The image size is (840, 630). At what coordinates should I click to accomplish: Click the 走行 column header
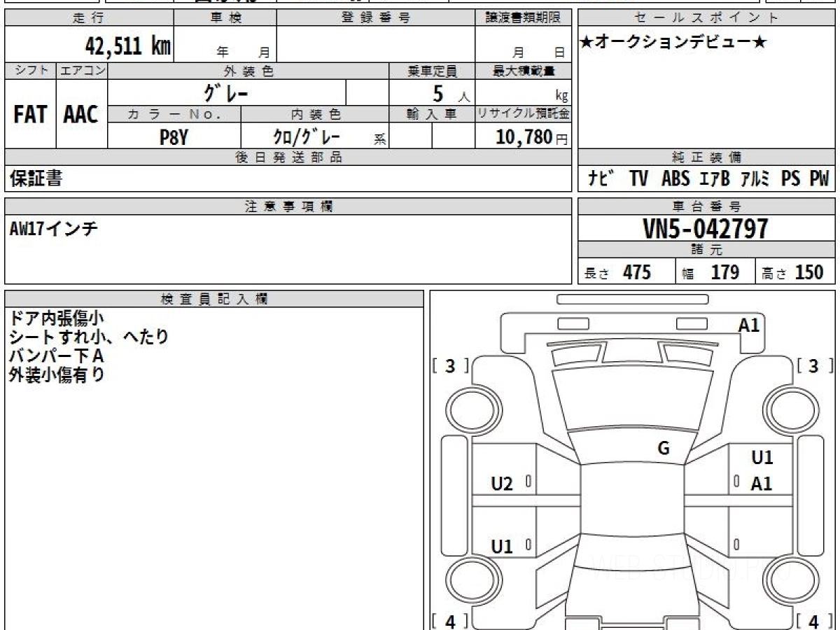(x=89, y=18)
